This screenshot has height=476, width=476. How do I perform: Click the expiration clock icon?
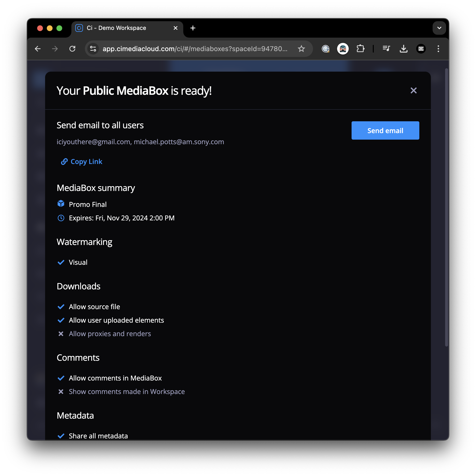pos(61,218)
